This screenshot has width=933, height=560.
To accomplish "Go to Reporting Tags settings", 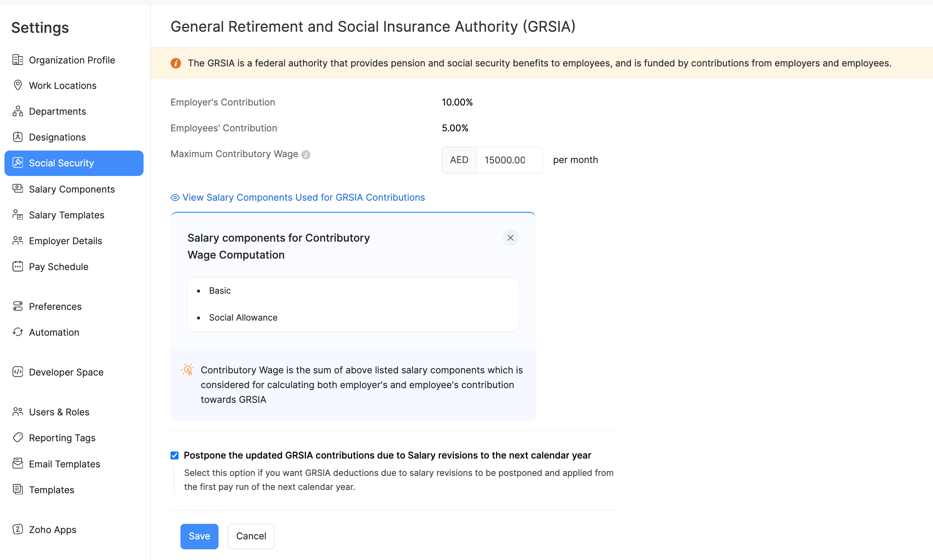I will point(62,438).
